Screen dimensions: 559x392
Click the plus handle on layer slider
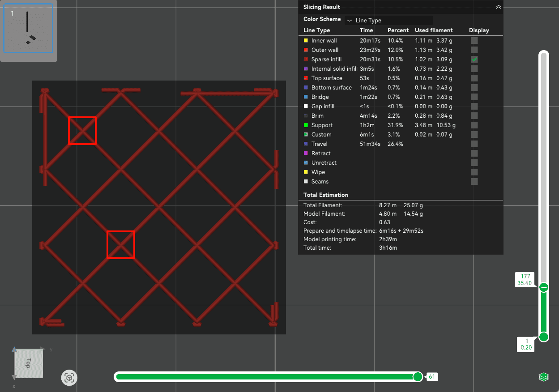[x=544, y=287]
